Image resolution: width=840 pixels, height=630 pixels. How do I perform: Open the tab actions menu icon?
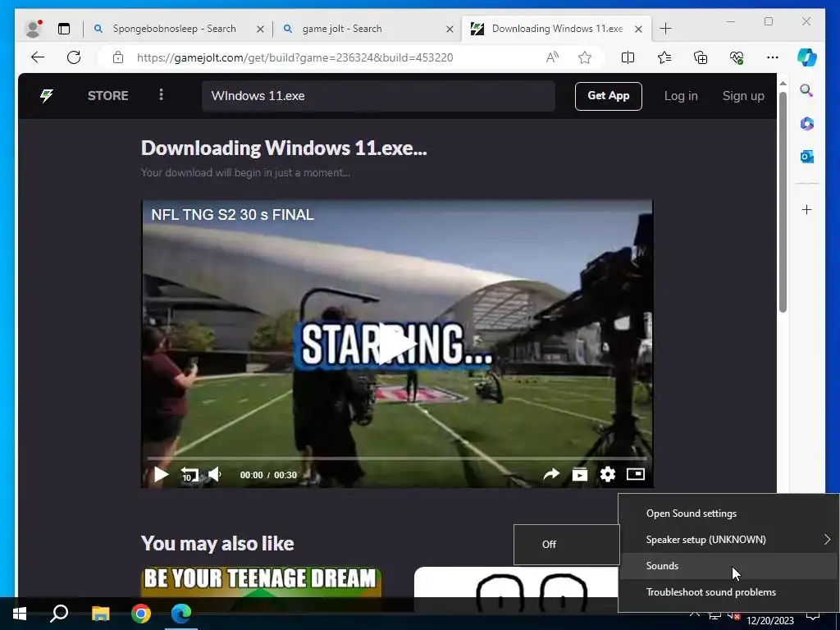pyautogui.click(x=64, y=29)
